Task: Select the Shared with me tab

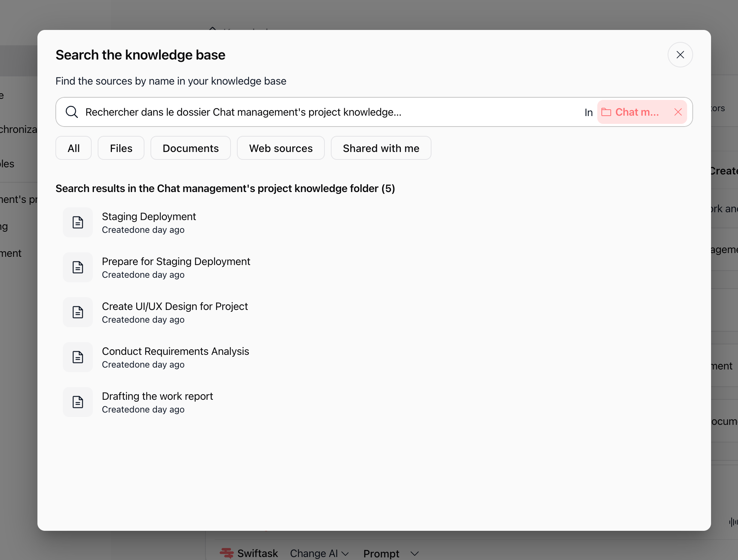Action: pos(381,148)
